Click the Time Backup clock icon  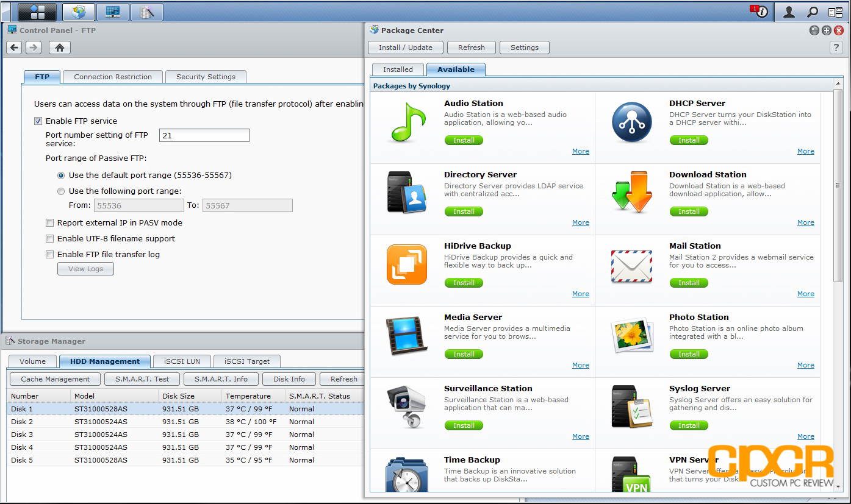tap(407, 474)
